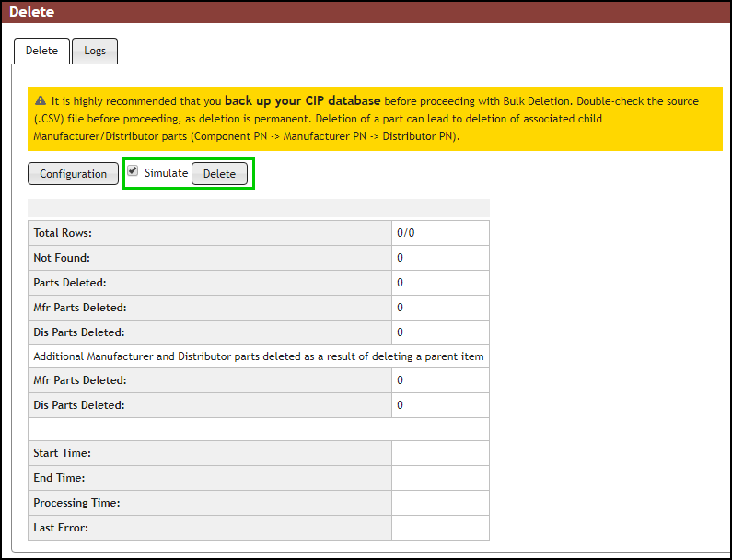Screen dimensions: 732x560
Task: Click the Additional Manufacturer and Distributor parts note
Action: (x=259, y=356)
